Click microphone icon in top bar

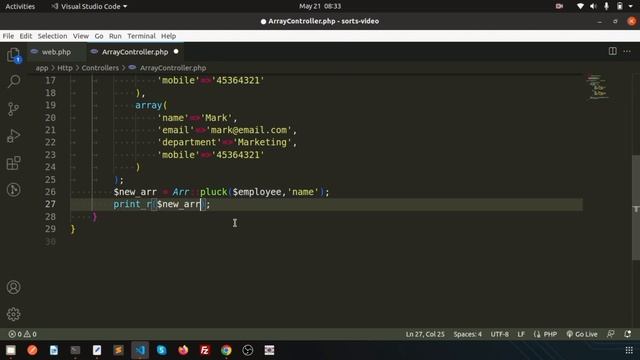coord(607,6)
